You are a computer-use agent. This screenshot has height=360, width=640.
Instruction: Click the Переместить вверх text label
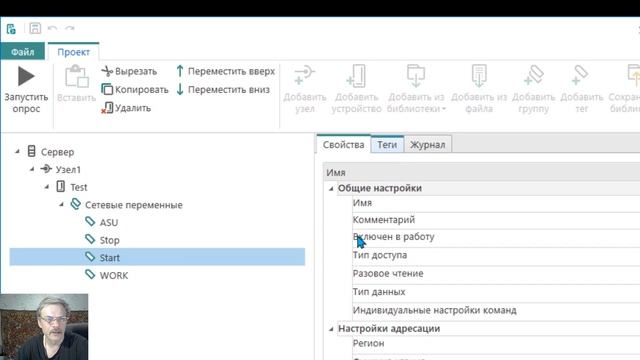[x=231, y=71]
